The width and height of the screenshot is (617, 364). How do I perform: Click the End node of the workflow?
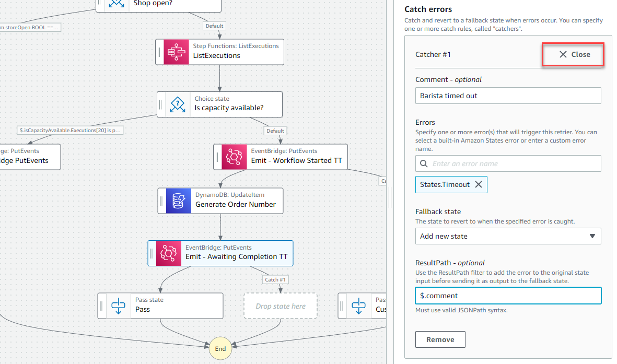point(220,349)
